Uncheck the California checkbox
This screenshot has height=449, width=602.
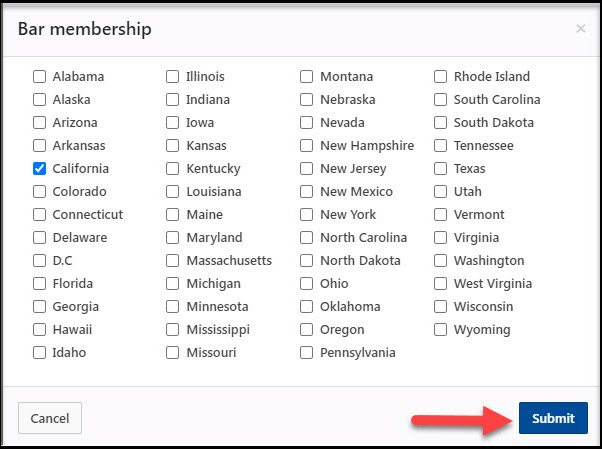click(x=40, y=169)
